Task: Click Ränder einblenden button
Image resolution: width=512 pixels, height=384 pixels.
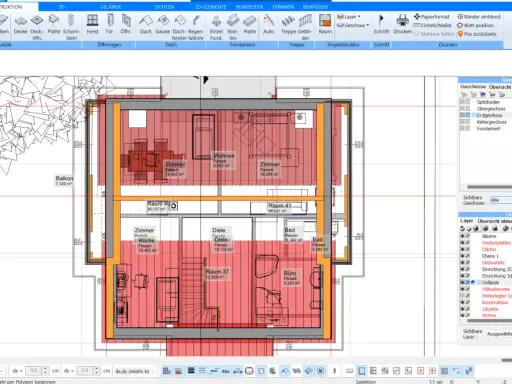Action: (479, 17)
